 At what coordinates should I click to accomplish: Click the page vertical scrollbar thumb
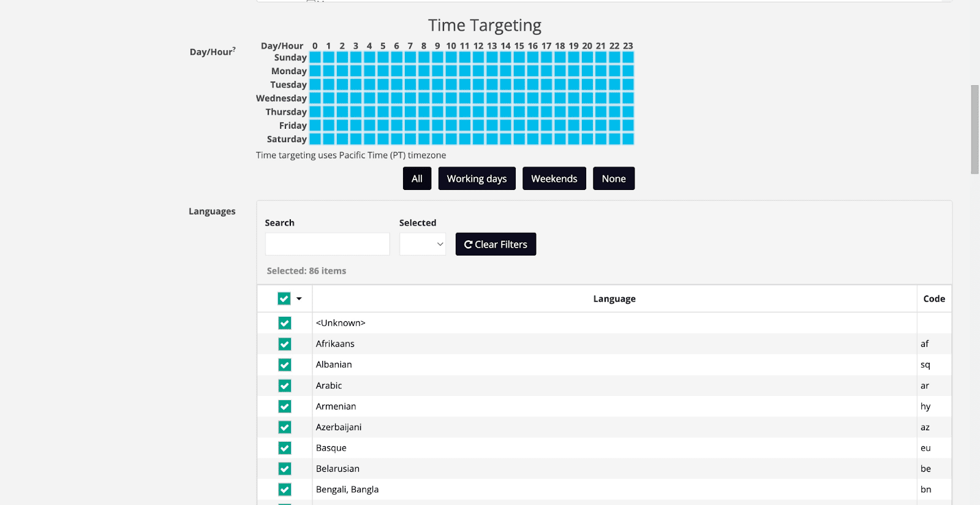pyautogui.click(x=974, y=129)
